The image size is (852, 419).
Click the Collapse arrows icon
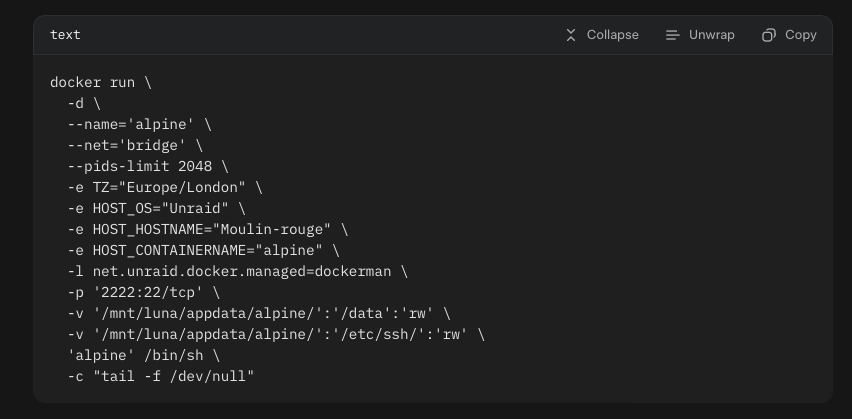(x=571, y=35)
